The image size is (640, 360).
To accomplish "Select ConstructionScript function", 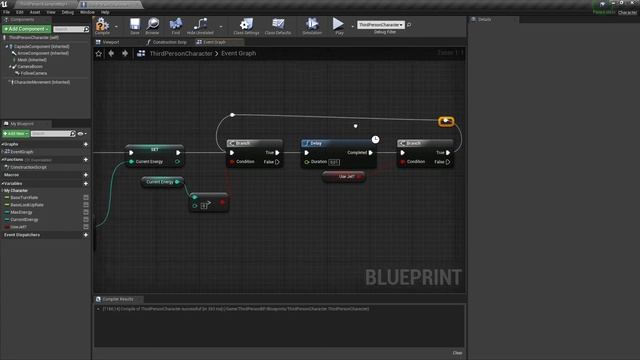I will (28, 167).
